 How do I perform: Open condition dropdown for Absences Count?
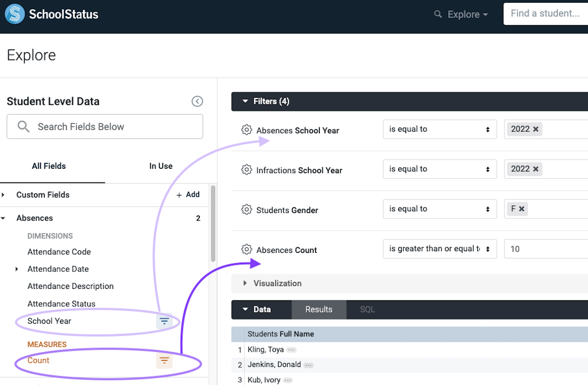(440, 249)
